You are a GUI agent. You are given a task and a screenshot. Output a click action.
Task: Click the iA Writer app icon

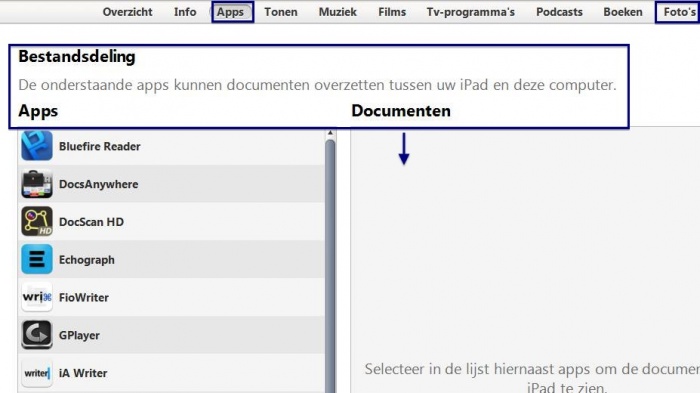37,372
